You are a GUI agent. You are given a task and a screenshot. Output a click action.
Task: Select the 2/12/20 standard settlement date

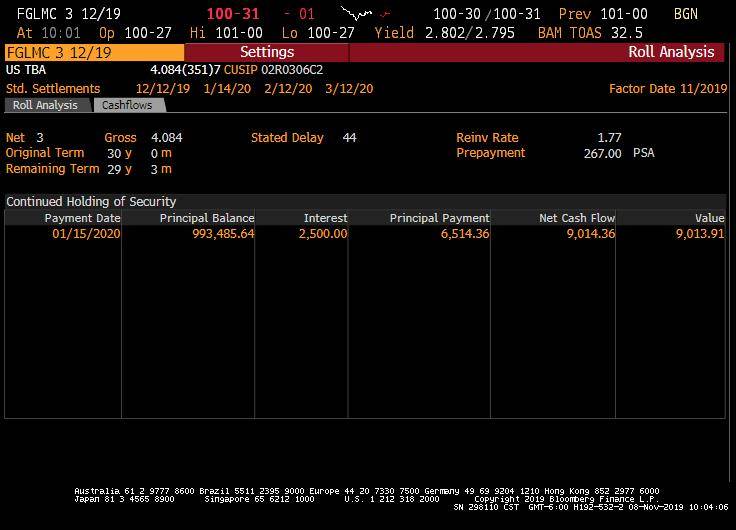(288, 89)
